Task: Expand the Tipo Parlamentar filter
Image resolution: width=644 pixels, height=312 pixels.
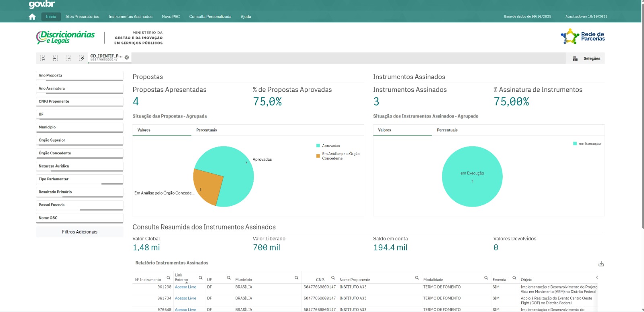Action: pos(79,179)
